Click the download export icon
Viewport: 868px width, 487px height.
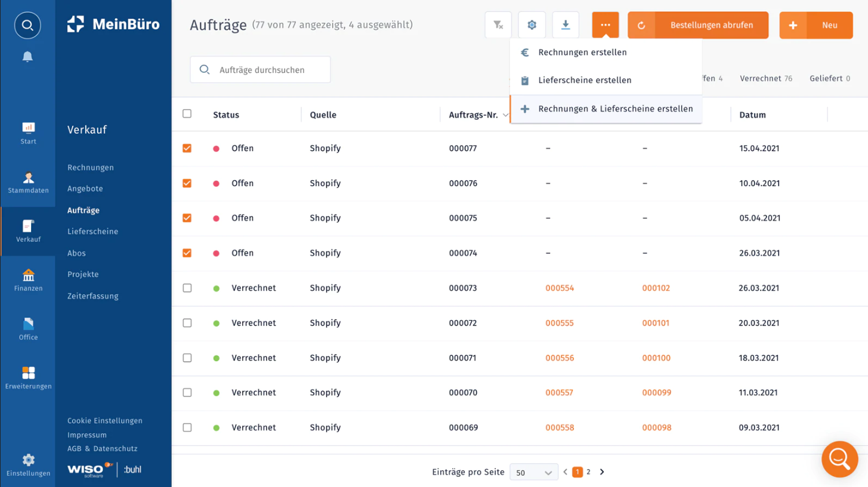(566, 25)
